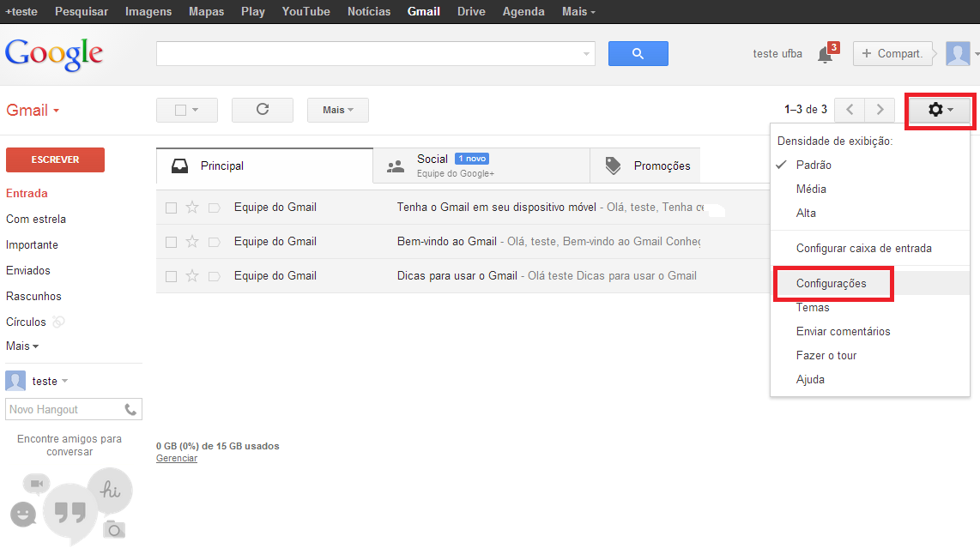
Task: Open the Gerenciar storage link
Action: coord(176,459)
